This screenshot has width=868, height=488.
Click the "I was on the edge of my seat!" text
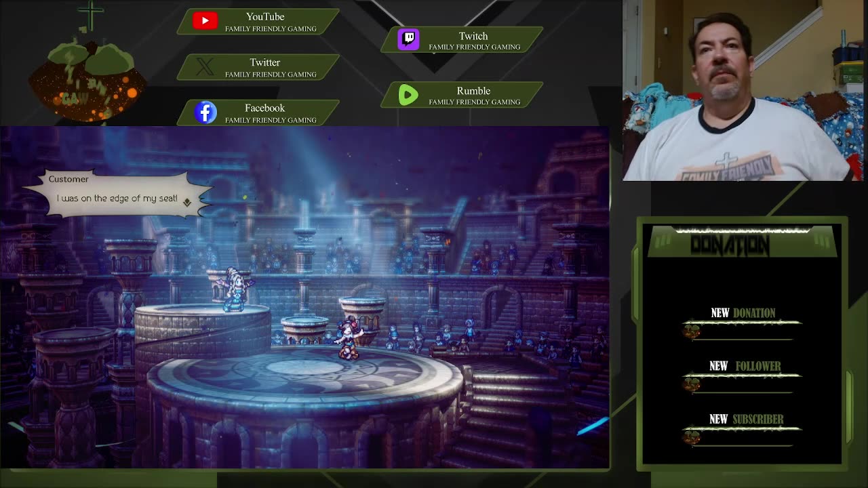[x=117, y=199]
